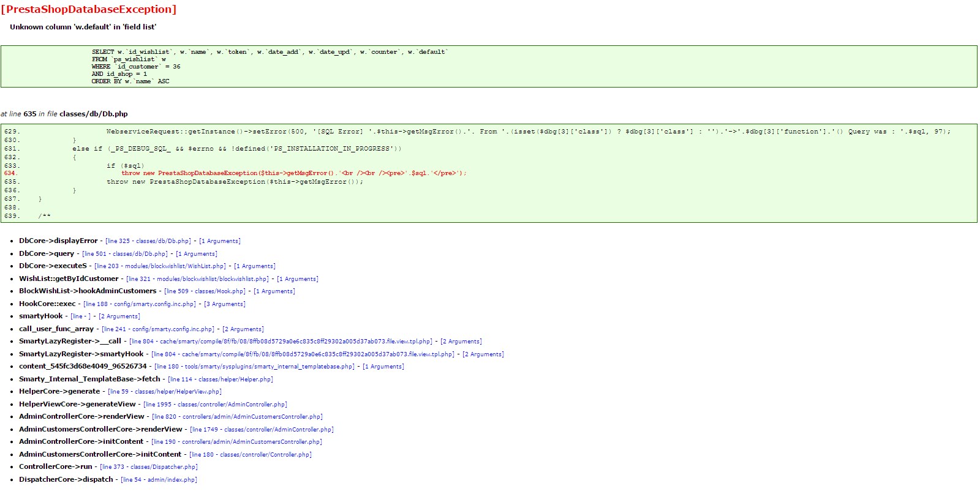This screenshot has width=980, height=494.
Task: Open the line 54 admin/index.php link
Action: (159, 480)
